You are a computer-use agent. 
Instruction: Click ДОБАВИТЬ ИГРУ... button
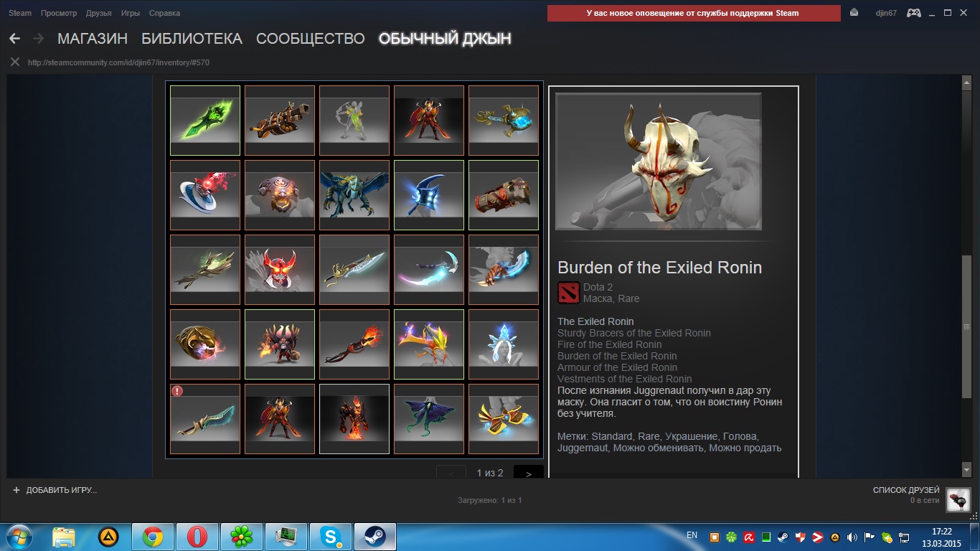pyautogui.click(x=55, y=490)
